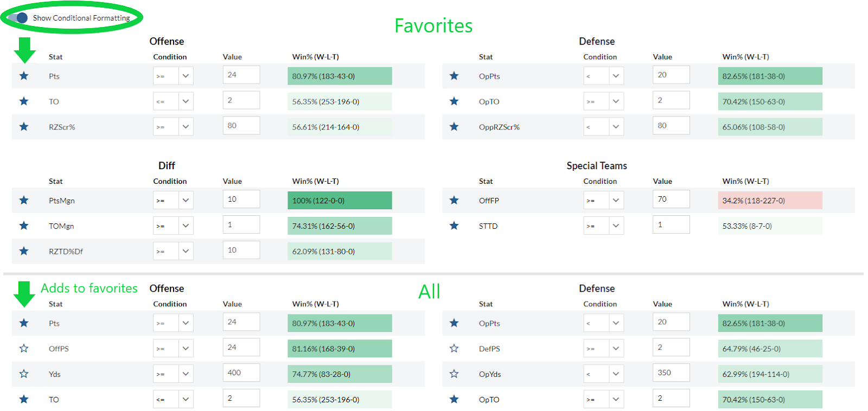Viewport: 868px width, 411px height.
Task: Open the condition dropdown for RZScr%
Action: click(173, 126)
